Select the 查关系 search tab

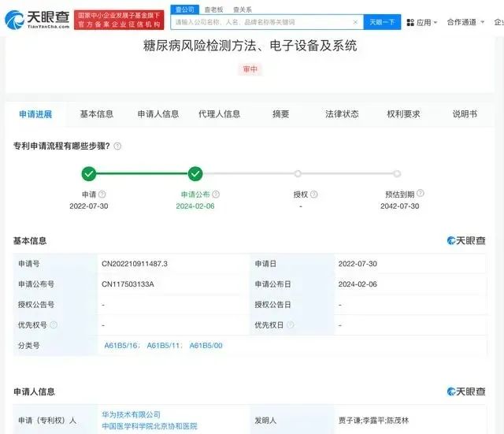point(243,10)
